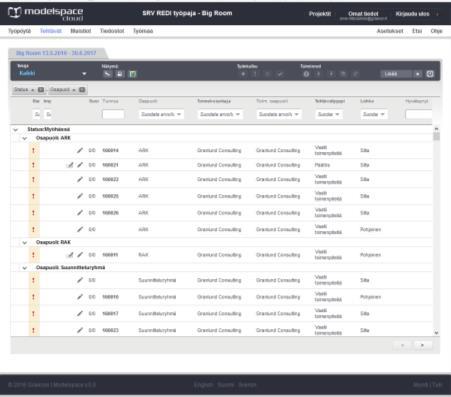The image size is (451, 397).
Task: Collapse the Osapuoli: Suunnitteluryhmä group
Action: pos(25,268)
